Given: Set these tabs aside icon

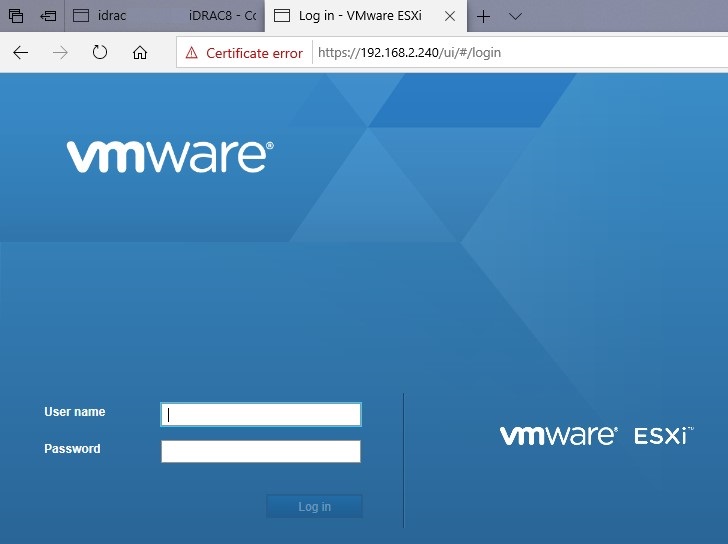Looking at the screenshot, I should [x=48, y=16].
